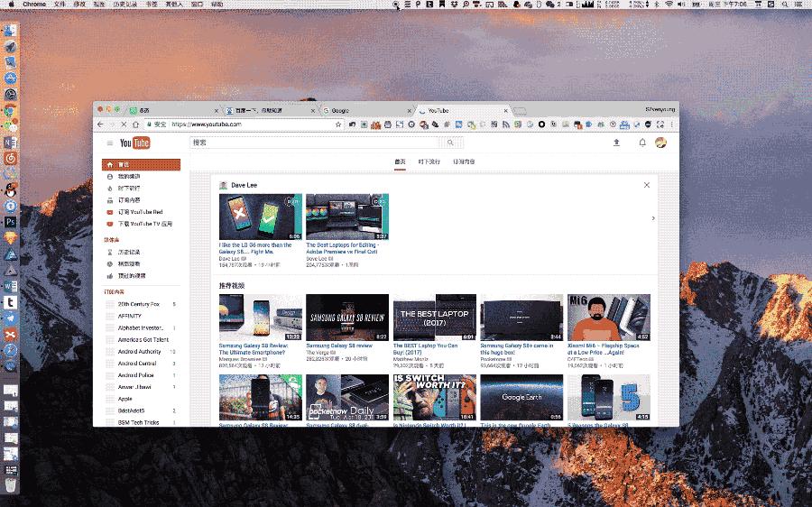Open the notifications bell
The height and width of the screenshot is (507, 812).
[x=642, y=143]
